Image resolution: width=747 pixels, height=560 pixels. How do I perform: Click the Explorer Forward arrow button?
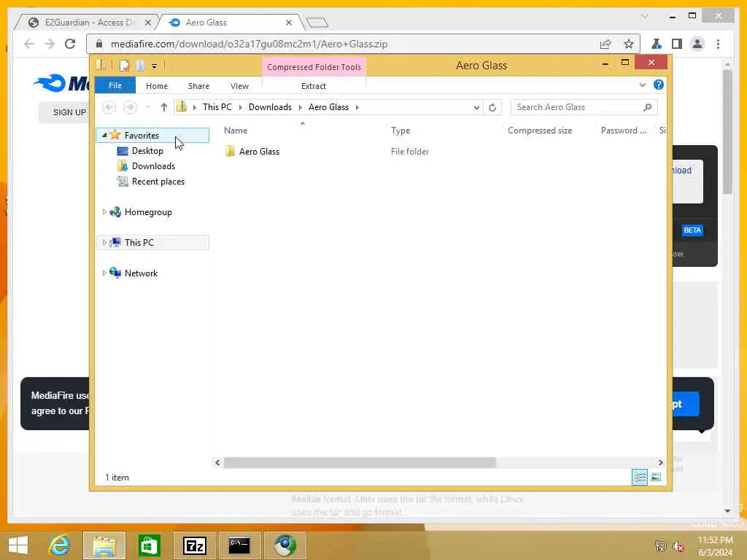click(130, 107)
